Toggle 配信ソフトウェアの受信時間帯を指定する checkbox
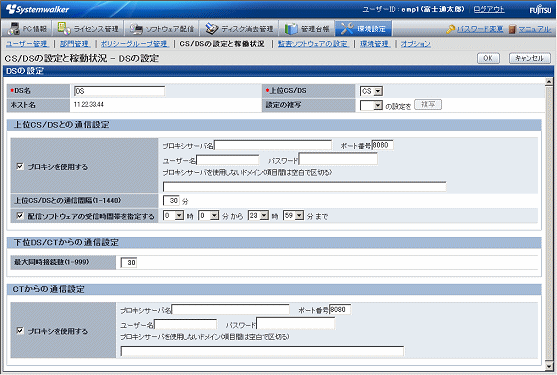The image size is (557, 375). pos(20,216)
